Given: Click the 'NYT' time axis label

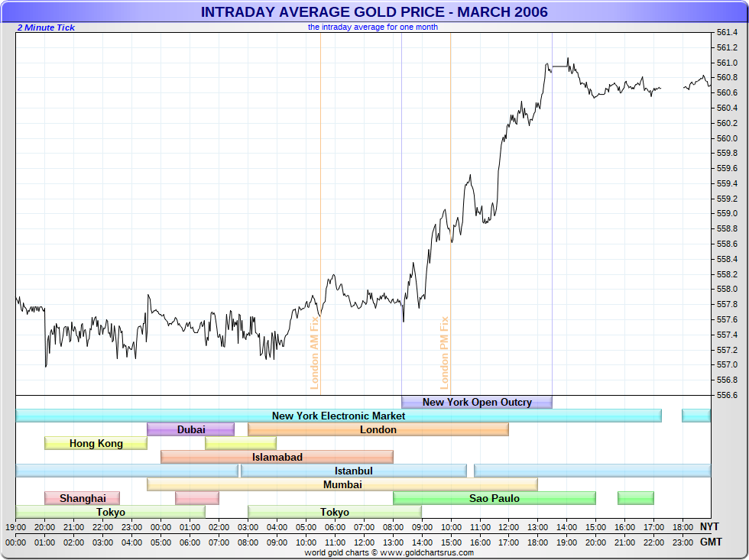Looking at the screenshot, I should tap(709, 526).
